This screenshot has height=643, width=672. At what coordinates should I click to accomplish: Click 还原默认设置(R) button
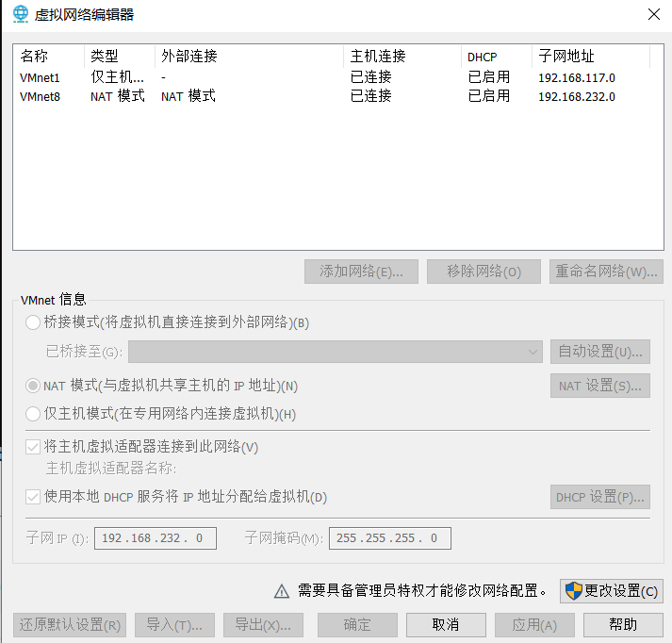point(70,625)
